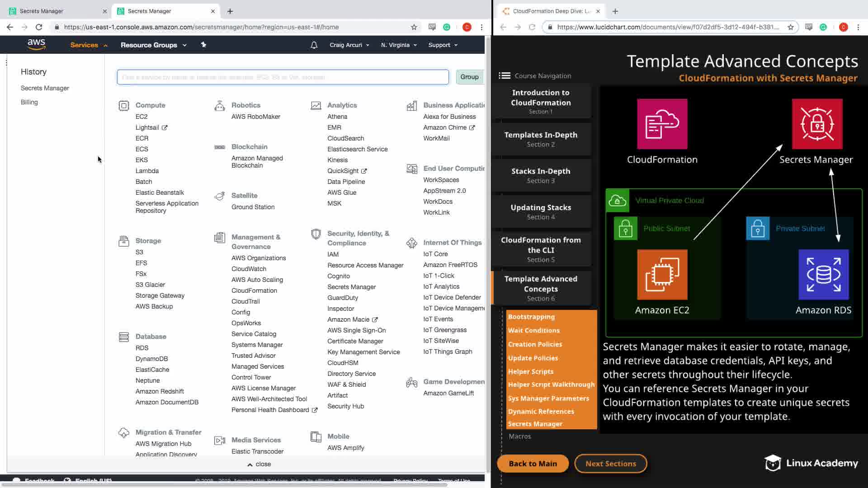Screen dimensions: 868x488
Task: Click the AWS logo home icon
Action: click(x=36, y=44)
